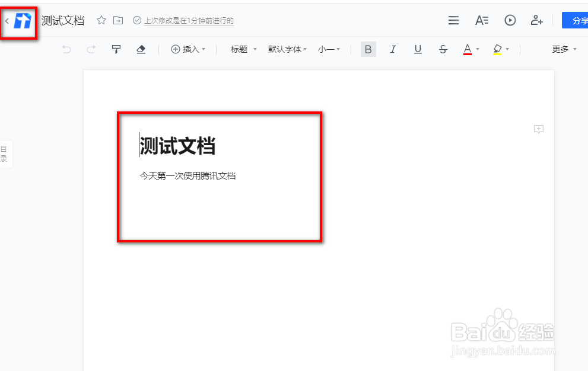The width and height of the screenshot is (588, 371).
Task: Toggle bold formatting
Action: click(x=368, y=49)
